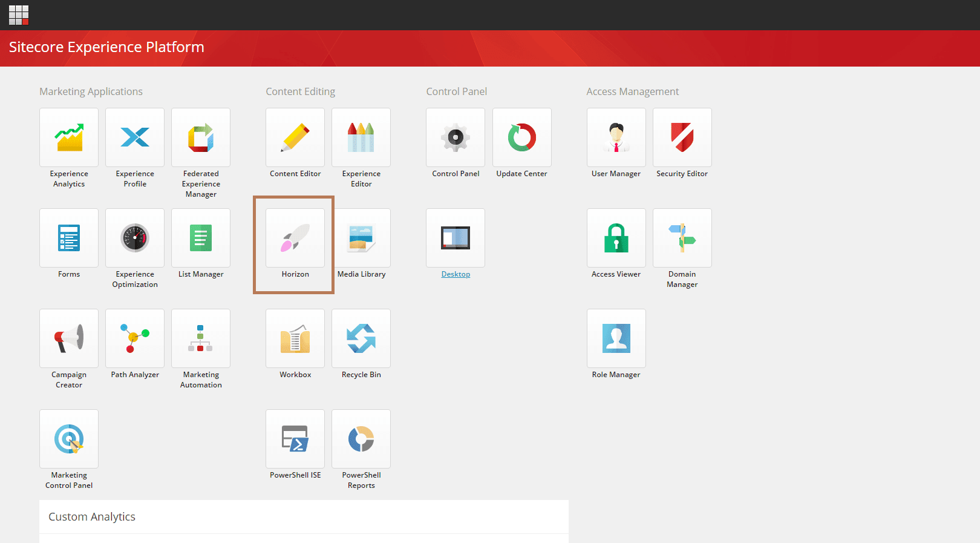Open the Forms application

pos(69,238)
